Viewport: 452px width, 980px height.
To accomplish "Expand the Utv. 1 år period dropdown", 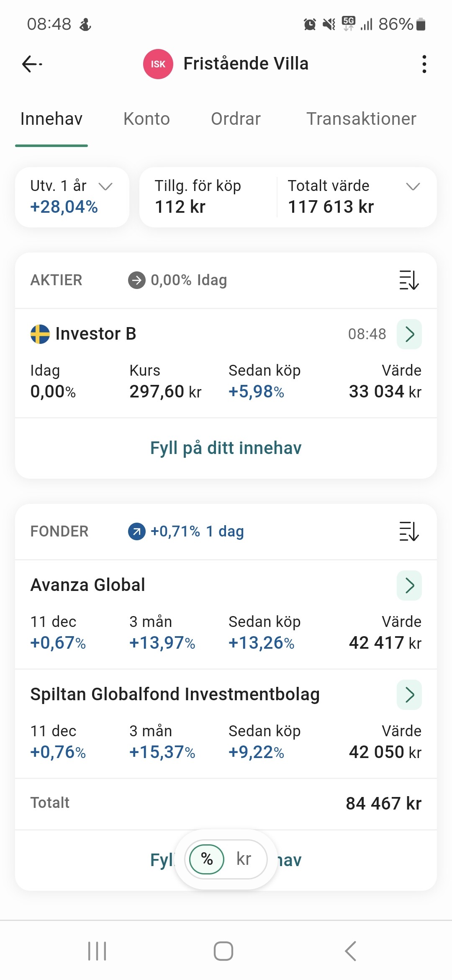I will [105, 186].
